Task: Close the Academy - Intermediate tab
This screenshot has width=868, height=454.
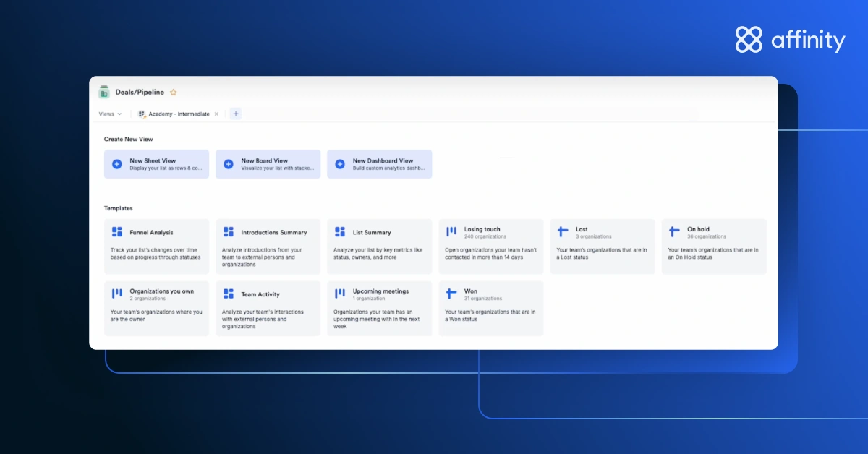Action: (216, 114)
